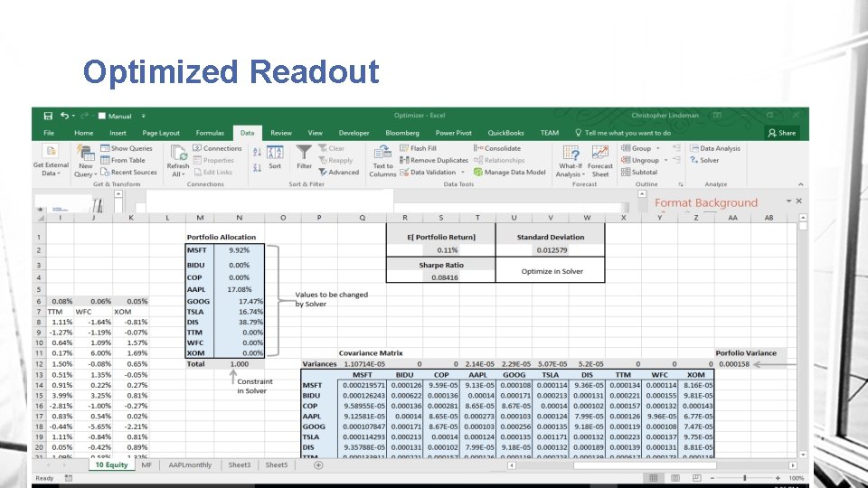Select the MSFT allocation cell 9.92%
Viewport: 868px width, 488px height.
click(239, 250)
